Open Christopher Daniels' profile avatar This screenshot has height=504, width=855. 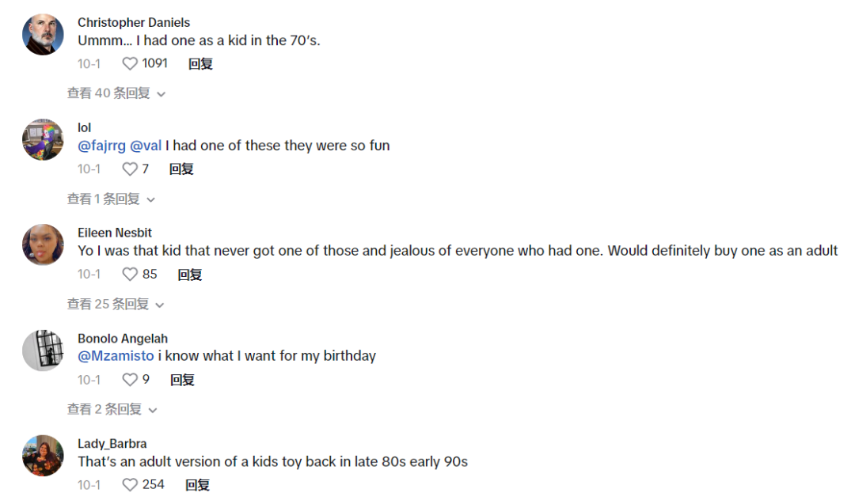pyautogui.click(x=43, y=34)
